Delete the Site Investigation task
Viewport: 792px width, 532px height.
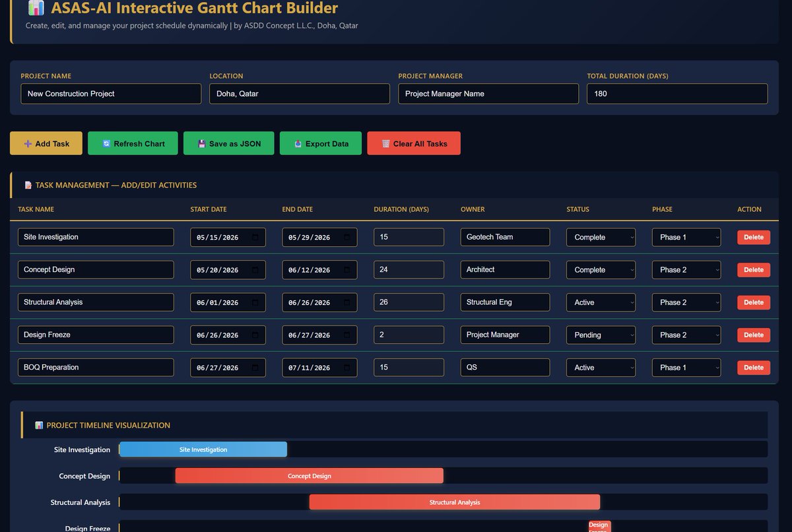[x=754, y=237]
